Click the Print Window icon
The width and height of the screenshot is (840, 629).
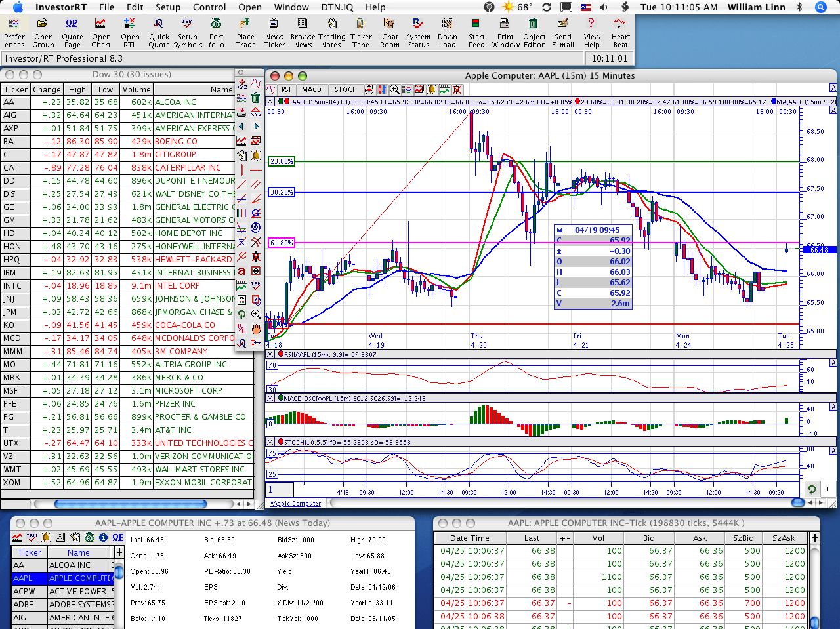click(x=505, y=32)
